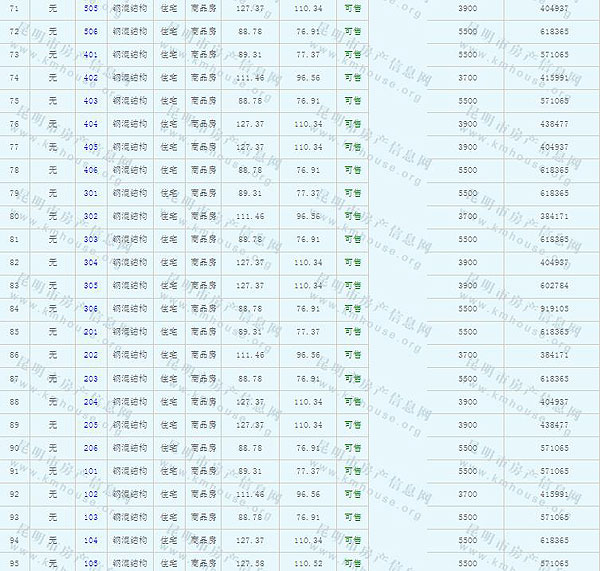Open unit 204 link in row 88
The image size is (600, 571).
coord(91,401)
